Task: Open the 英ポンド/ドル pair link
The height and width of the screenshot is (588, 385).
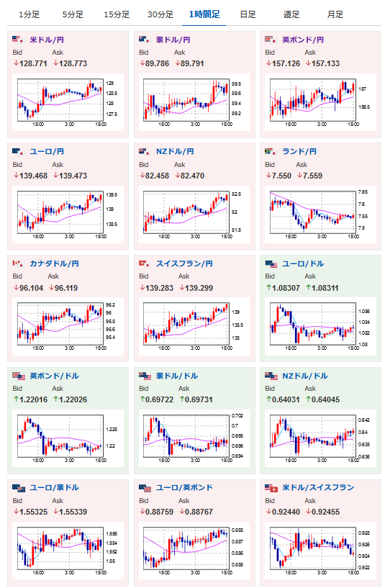Action: (55, 376)
